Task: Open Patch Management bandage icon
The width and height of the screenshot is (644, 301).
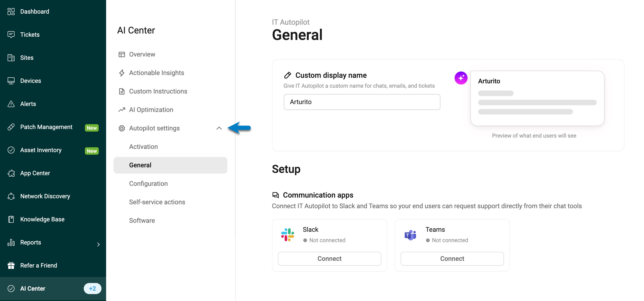Action: coord(11,127)
